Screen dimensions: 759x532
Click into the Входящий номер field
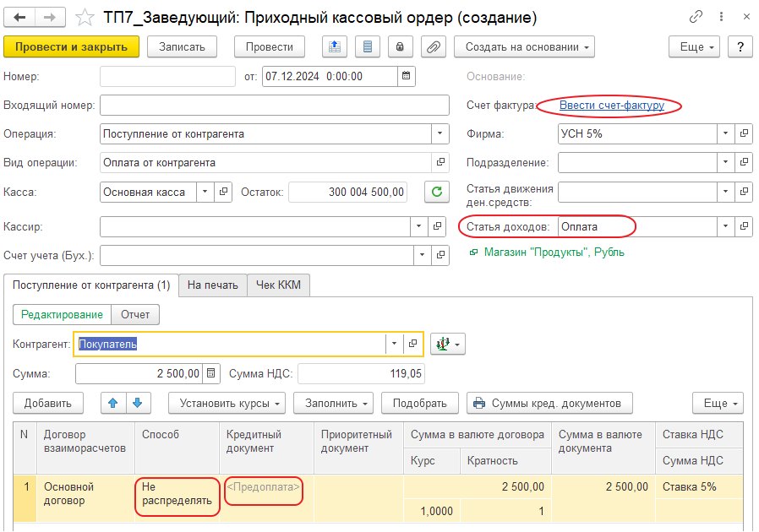(275, 105)
